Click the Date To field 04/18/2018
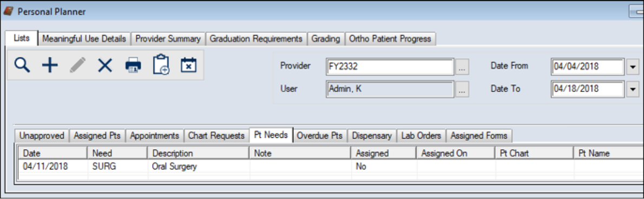The image size is (644, 199). coord(588,89)
